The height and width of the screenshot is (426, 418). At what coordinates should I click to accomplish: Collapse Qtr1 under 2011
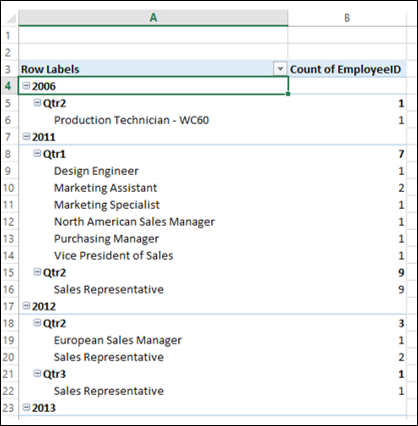tap(37, 153)
